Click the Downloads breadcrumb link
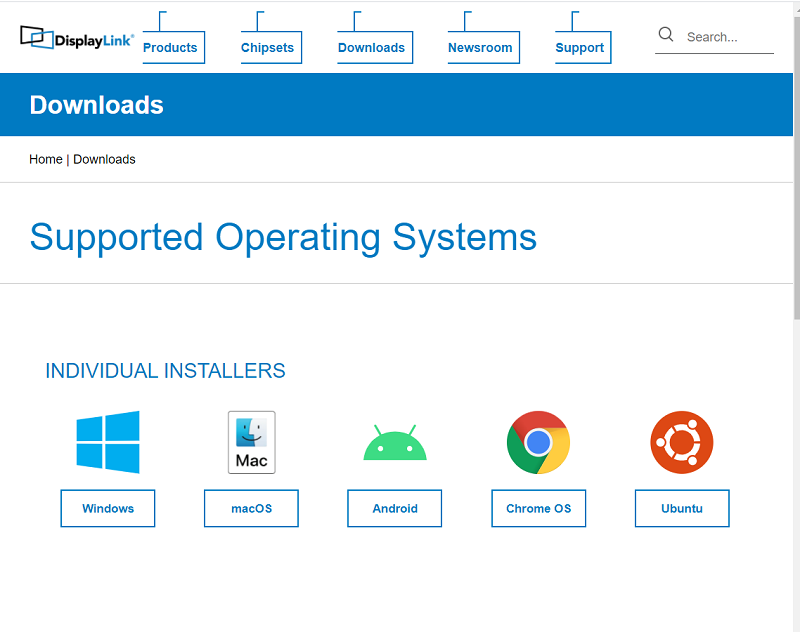 click(x=104, y=160)
